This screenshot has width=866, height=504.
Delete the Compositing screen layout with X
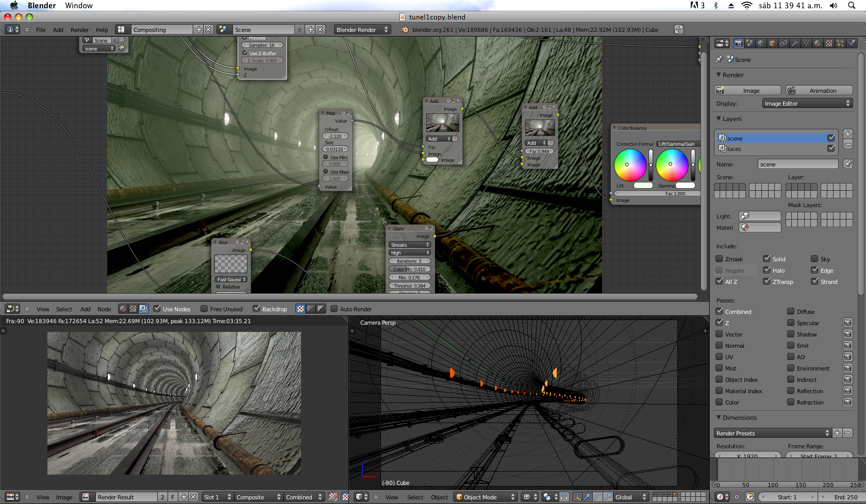tap(208, 29)
